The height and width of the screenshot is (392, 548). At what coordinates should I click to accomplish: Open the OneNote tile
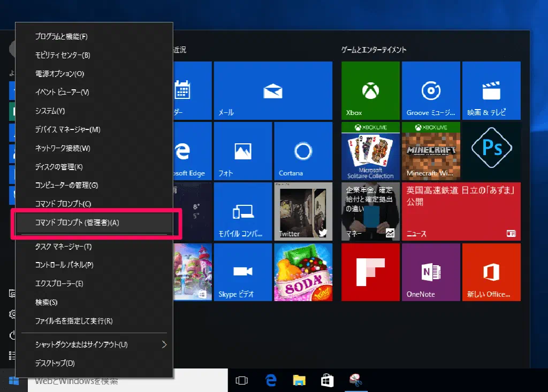coord(431,272)
